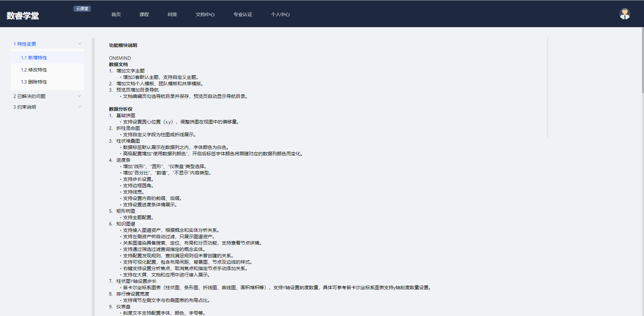Click the 仪表盘 list item
644x316 pixels.
pyautogui.click(x=123, y=307)
